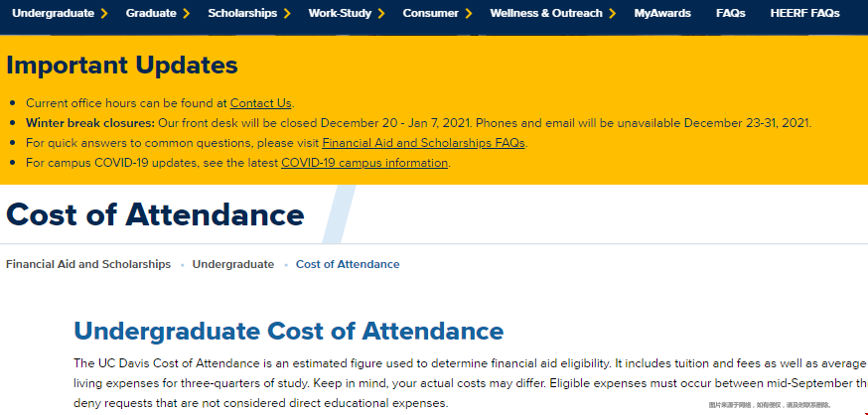Screen dimensions: 868x415
Task: Expand the Scholarships menu chevron
Action: [287, 13]
